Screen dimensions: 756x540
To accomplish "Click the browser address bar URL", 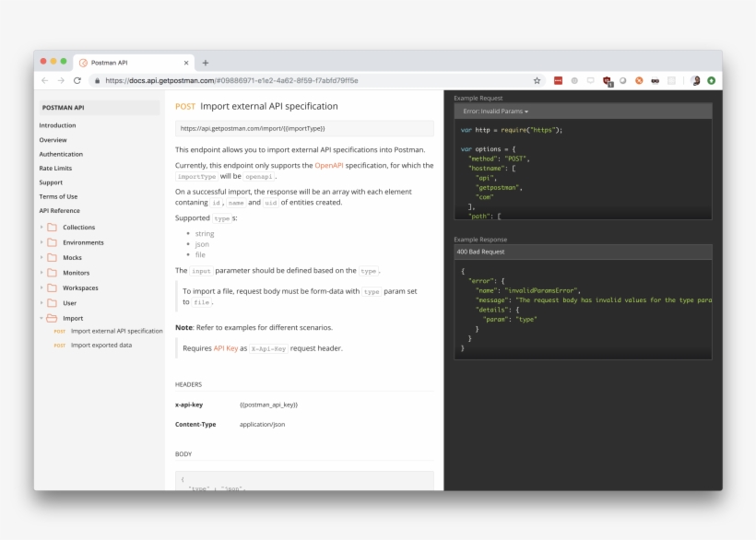I will [230, 81].
